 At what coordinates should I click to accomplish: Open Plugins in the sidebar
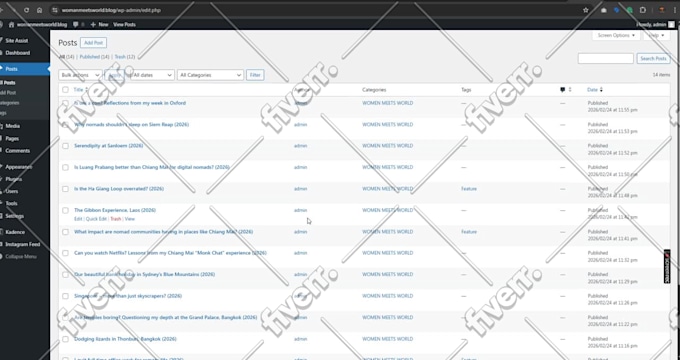13,179
